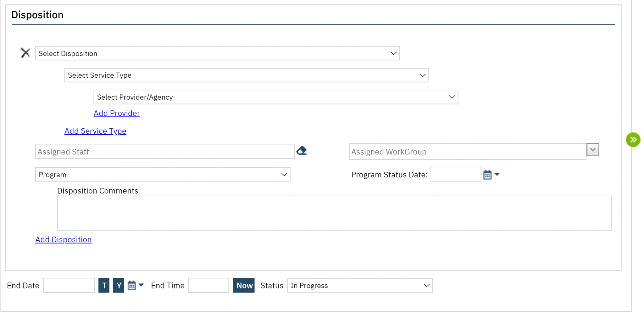
Task: Fill End Time by clicking Now
Action: pos(243,285)
